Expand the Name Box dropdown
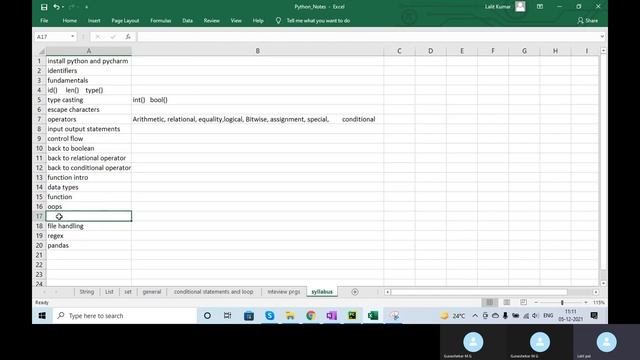Viewport: 640px width, 360px height. [x=72, y=37]
